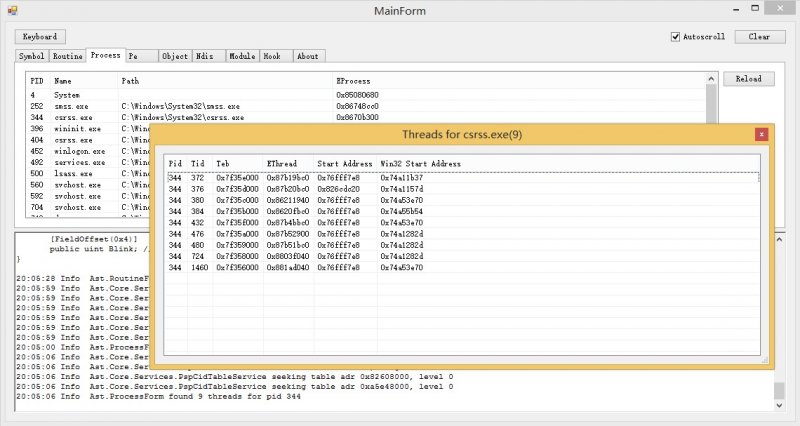800x426 pixels.
Task: Switch to the Symbol tab
Action: coord(32,56)
